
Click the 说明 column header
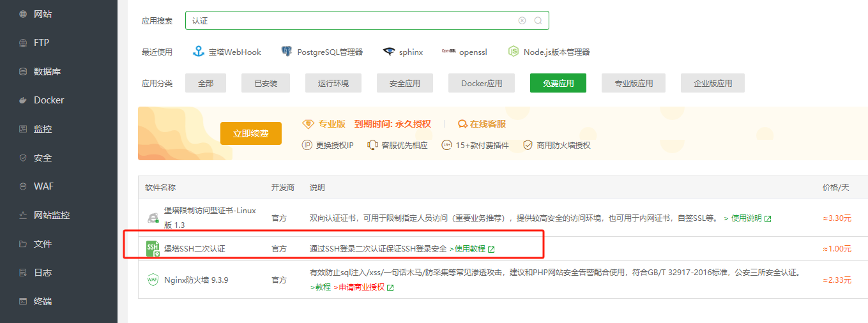[x=317, y=188]
